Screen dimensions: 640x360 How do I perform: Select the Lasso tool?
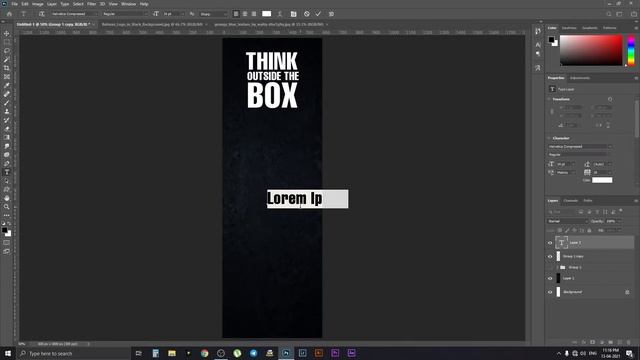tap(7, 51)
